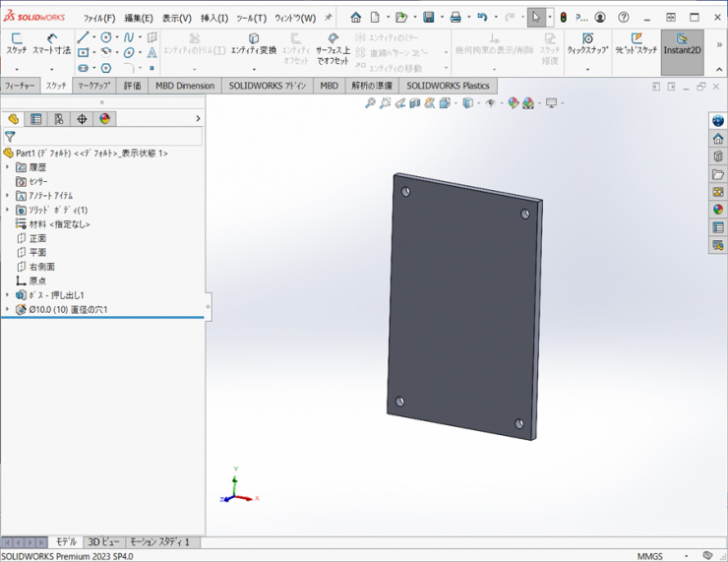The height and width of the screenshot is (562, 728).
Task: Click the Sketch tool icon
Action: 17,39
